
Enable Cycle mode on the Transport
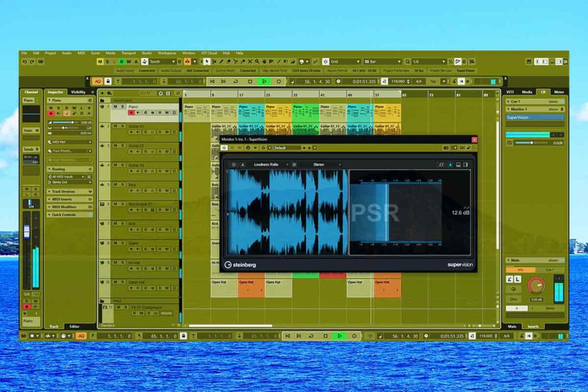pos(235,81)
